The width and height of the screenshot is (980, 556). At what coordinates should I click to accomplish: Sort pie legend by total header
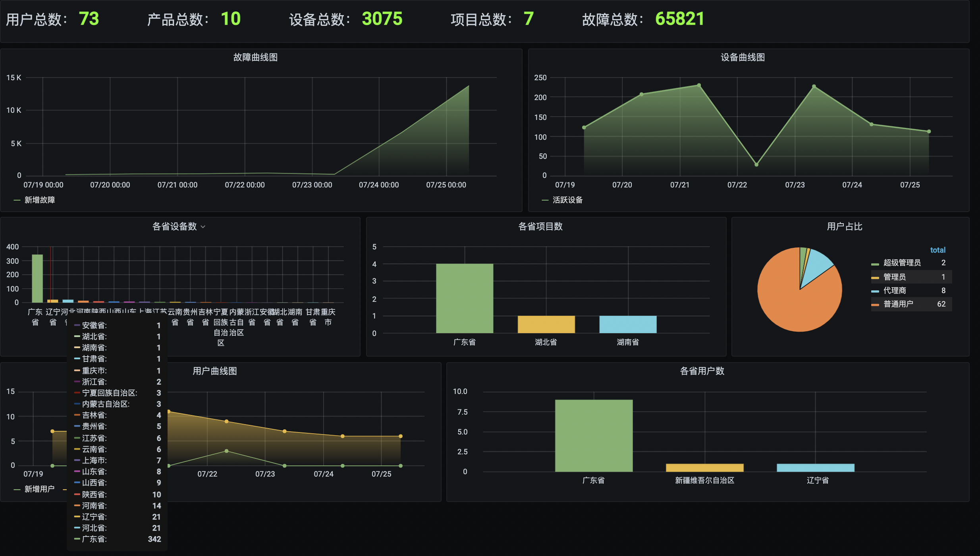point(938,250)
